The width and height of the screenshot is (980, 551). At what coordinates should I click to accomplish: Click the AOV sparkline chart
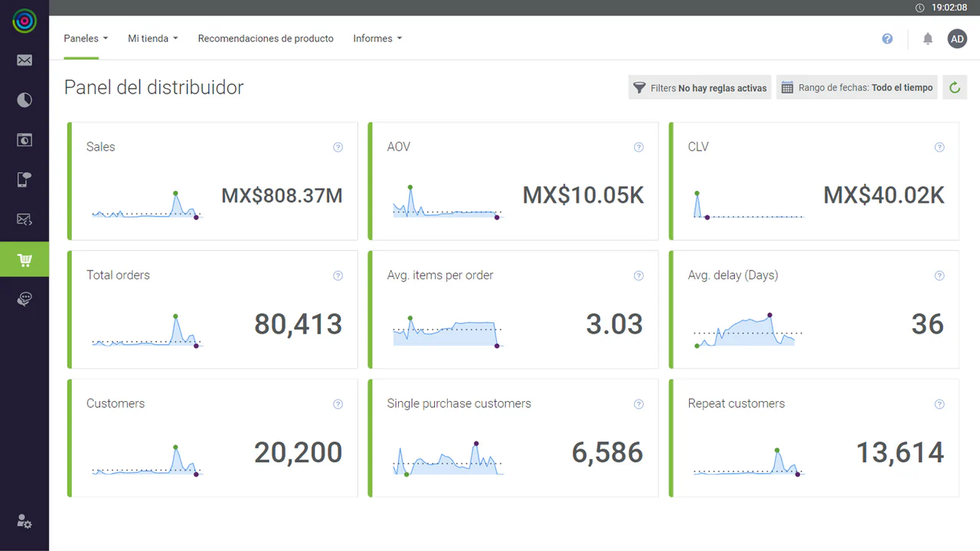(x=447, y=203)
